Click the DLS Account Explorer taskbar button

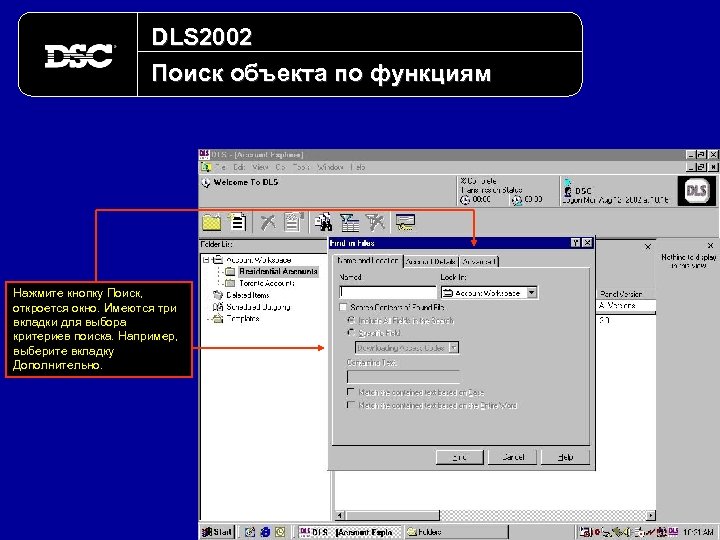(x=350, y=532)
